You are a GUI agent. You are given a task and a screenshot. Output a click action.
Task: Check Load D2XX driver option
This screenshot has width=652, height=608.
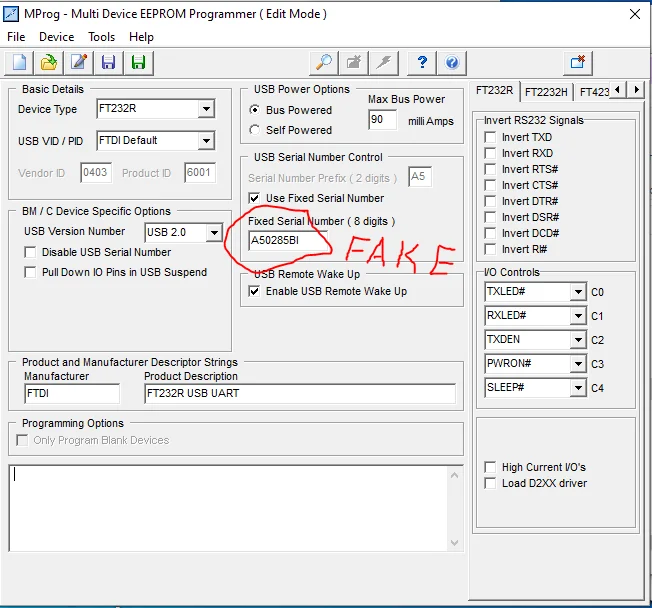491,483
